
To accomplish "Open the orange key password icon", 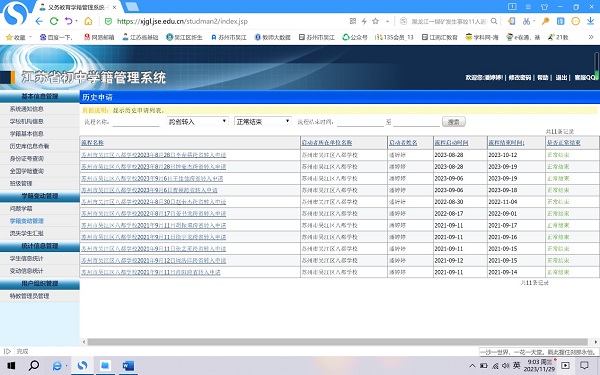I will pos(546,21).
